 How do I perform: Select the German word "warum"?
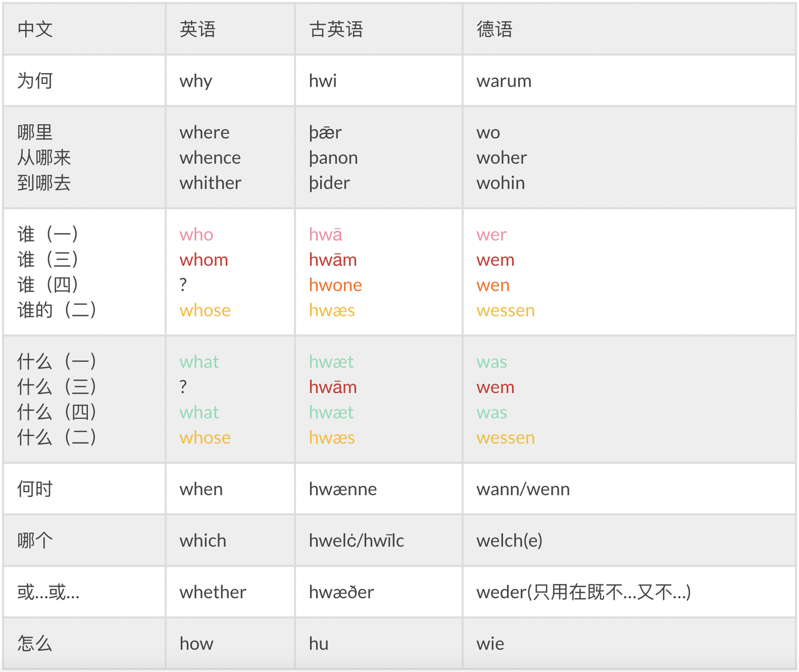point(504,81)
